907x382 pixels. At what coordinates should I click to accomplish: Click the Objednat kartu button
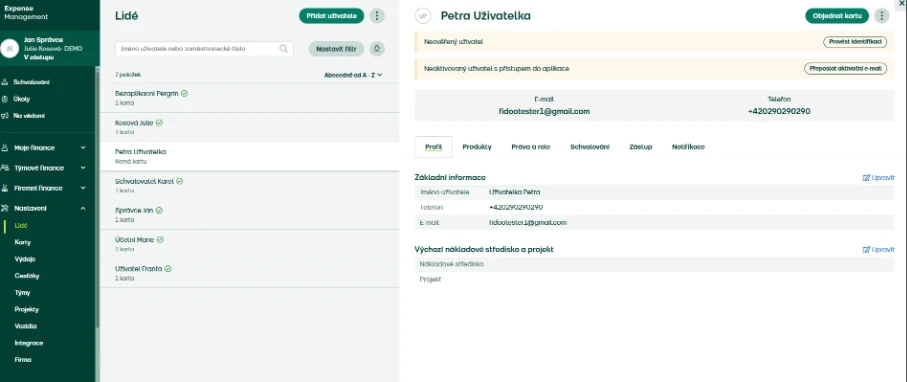coord(837,16)
